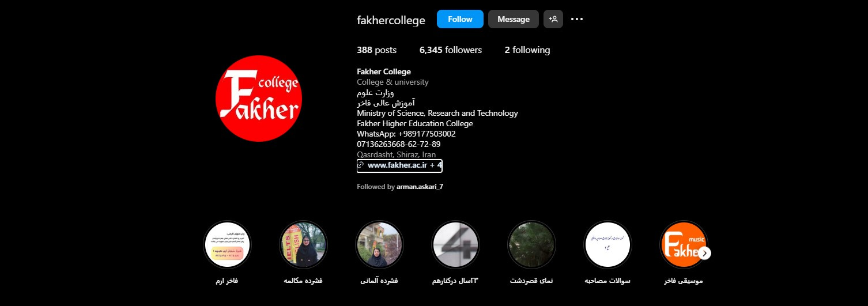
Task: Open arman.askari_7 follower profile
Action: (420, 187)
